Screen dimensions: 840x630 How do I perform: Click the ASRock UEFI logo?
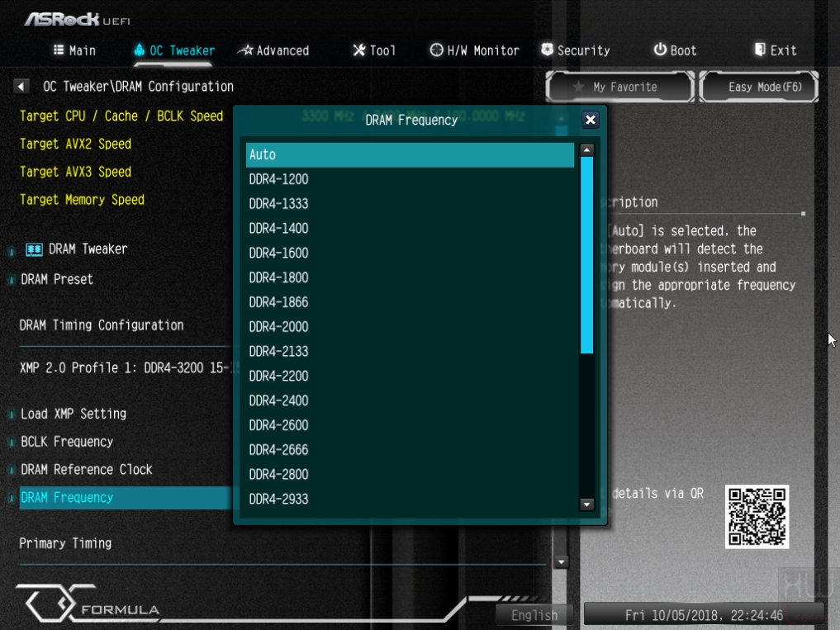(77, 20)
